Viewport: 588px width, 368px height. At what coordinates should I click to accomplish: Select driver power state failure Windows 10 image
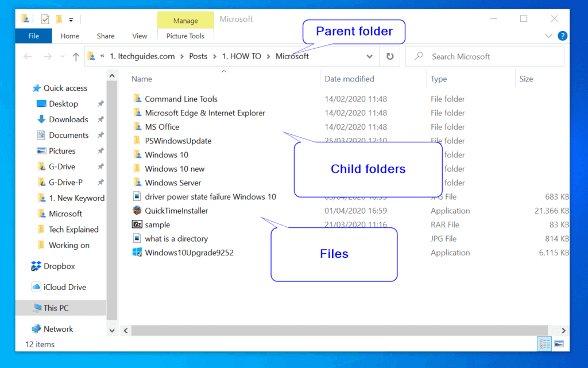(x=204, y=197)
